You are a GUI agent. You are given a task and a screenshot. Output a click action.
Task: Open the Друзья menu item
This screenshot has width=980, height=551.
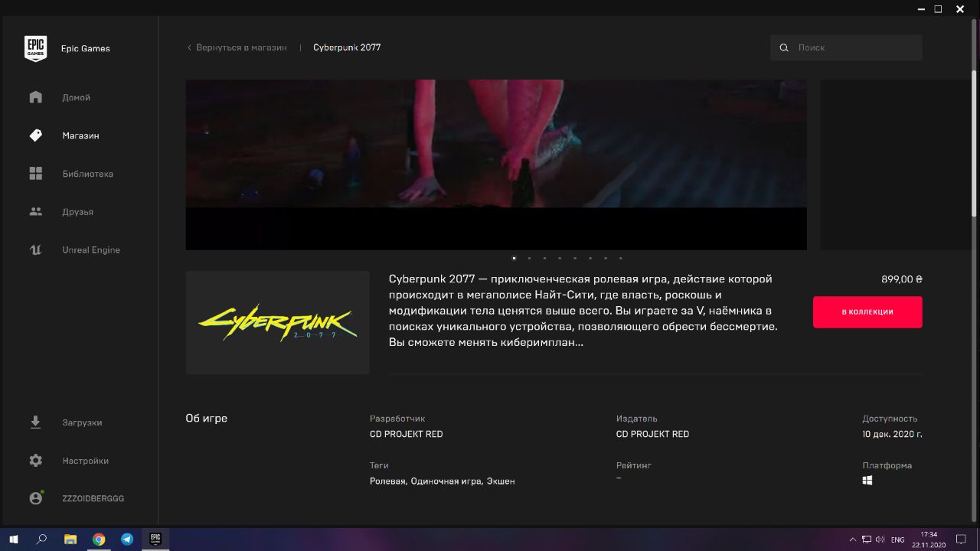79,212
